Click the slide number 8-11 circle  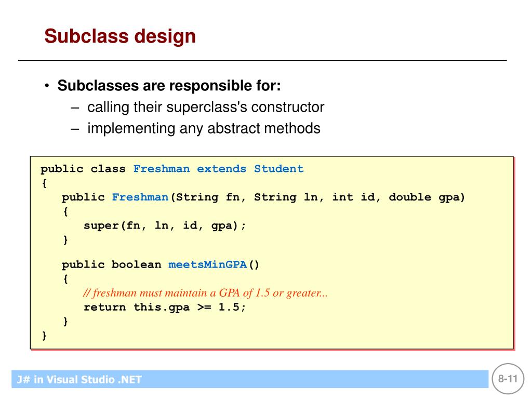(508, 379)
